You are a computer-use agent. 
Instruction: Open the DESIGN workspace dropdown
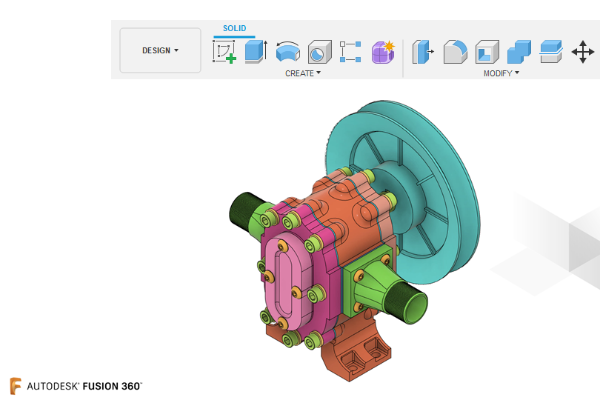[x=160, y=50]
